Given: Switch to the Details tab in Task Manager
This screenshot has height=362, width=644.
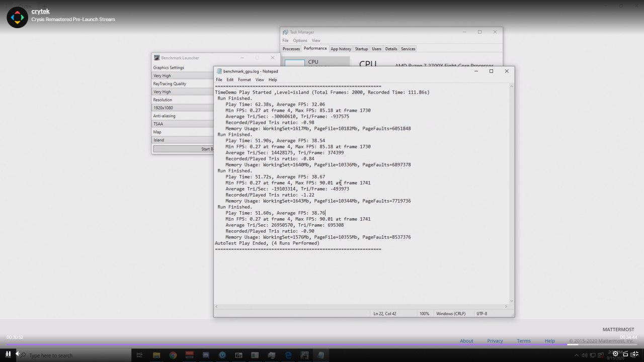Looking at the screenshot, I should pyautogui.click(x=391, y=49).
